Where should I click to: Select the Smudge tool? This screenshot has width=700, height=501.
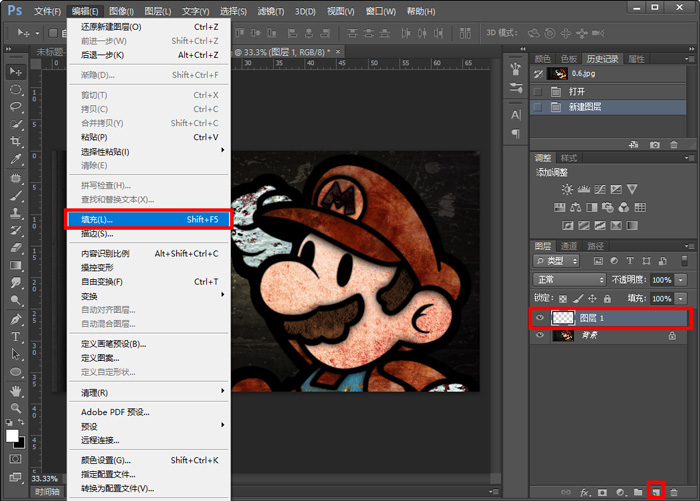(x=16, y=282)
